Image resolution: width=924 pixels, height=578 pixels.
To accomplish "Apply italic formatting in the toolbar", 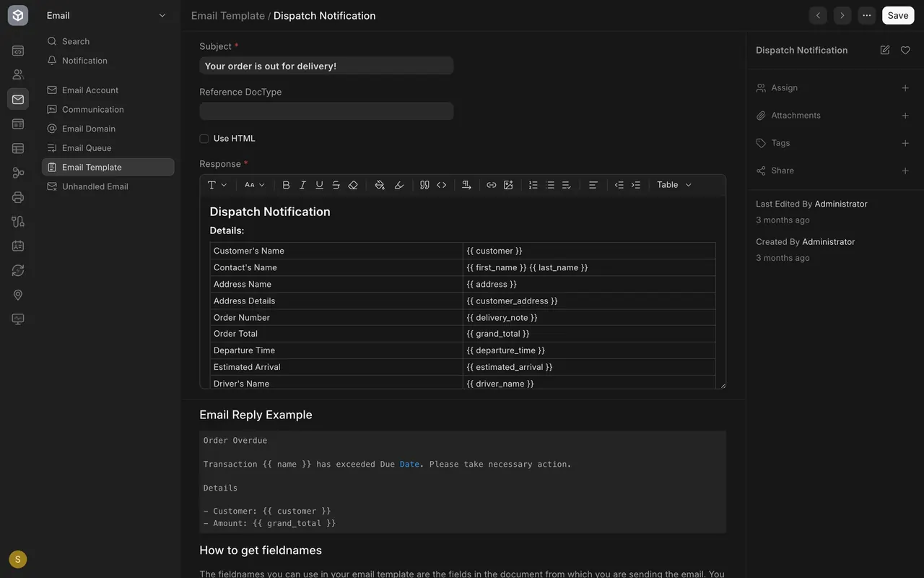I will click(x=302, y=185).
